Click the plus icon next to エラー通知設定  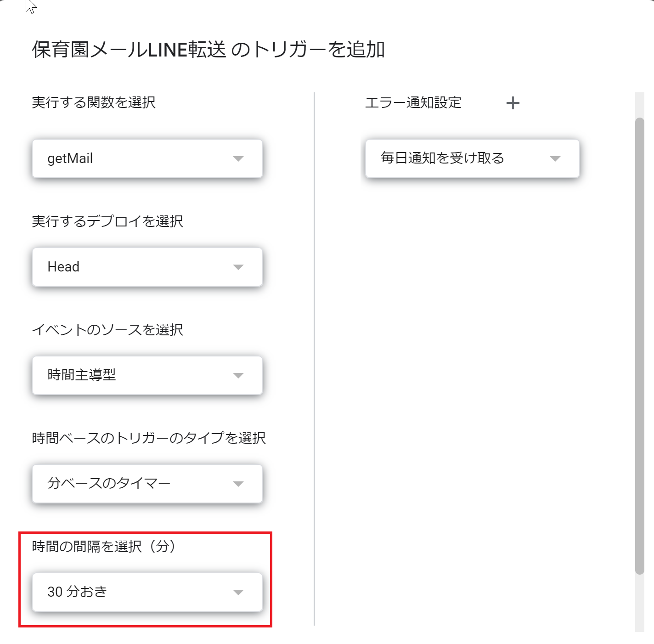click(513, 103)
